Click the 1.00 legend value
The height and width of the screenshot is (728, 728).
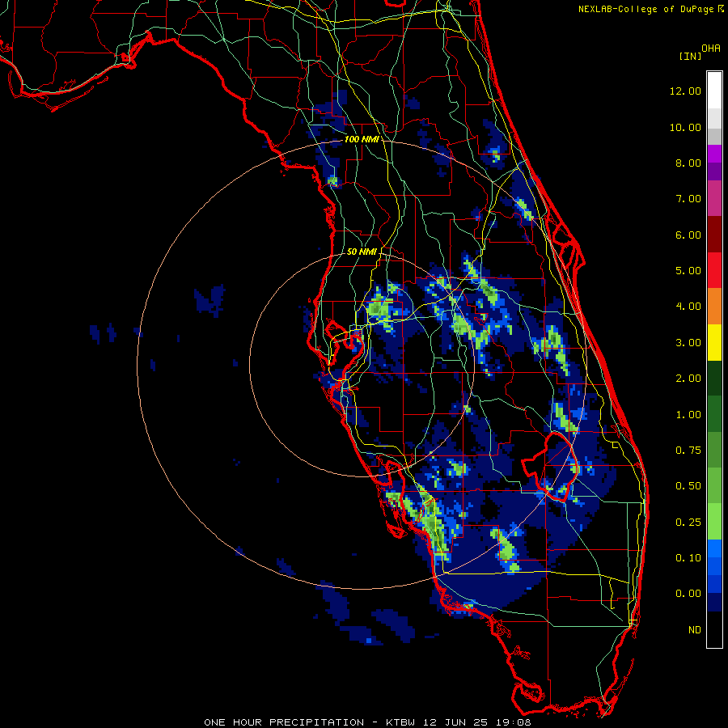[688, 415]
